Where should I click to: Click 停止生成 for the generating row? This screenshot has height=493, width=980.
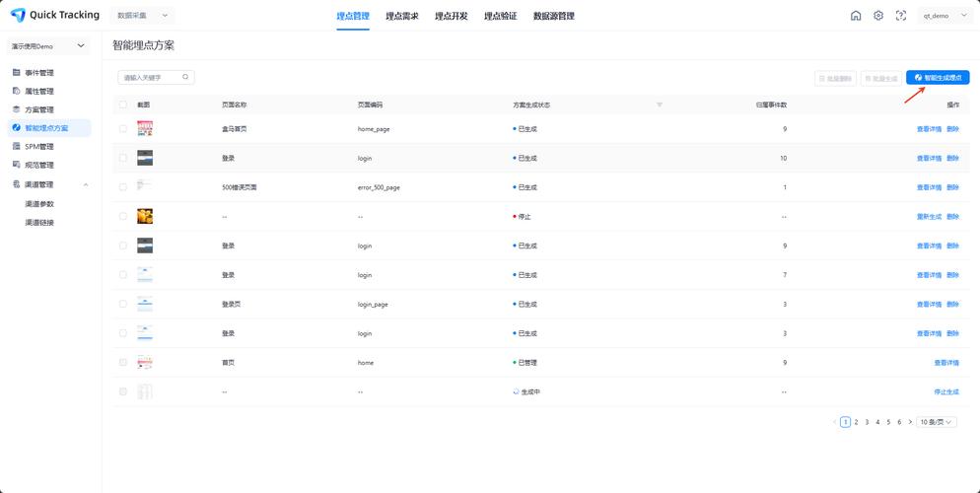[x=945, y=391]
